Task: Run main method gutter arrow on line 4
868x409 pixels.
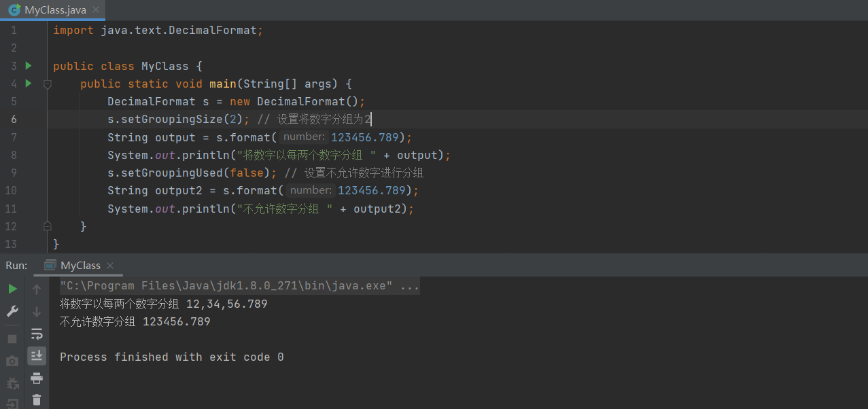Action: pyautogui.click(x=29, y=84)
